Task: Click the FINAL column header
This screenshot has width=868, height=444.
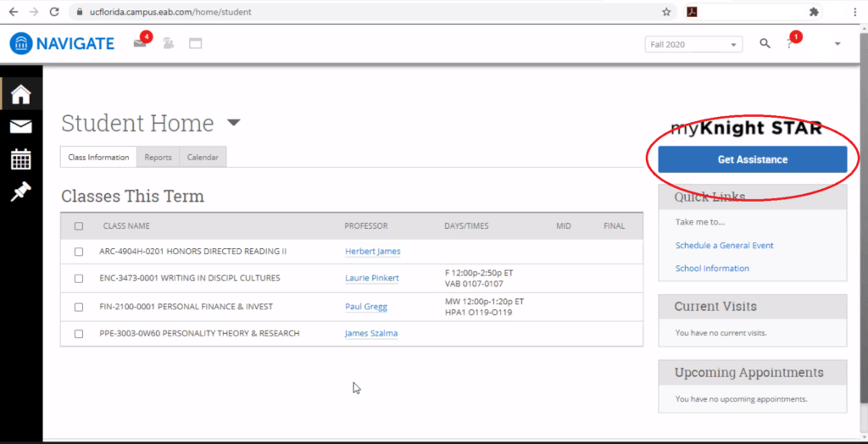Action: coord(614,226)
